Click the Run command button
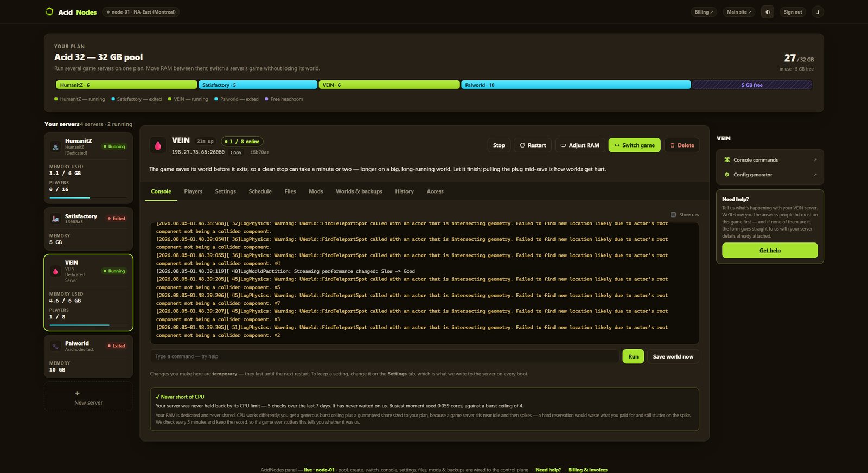This screenshot has width=868, height=473. 633,356
